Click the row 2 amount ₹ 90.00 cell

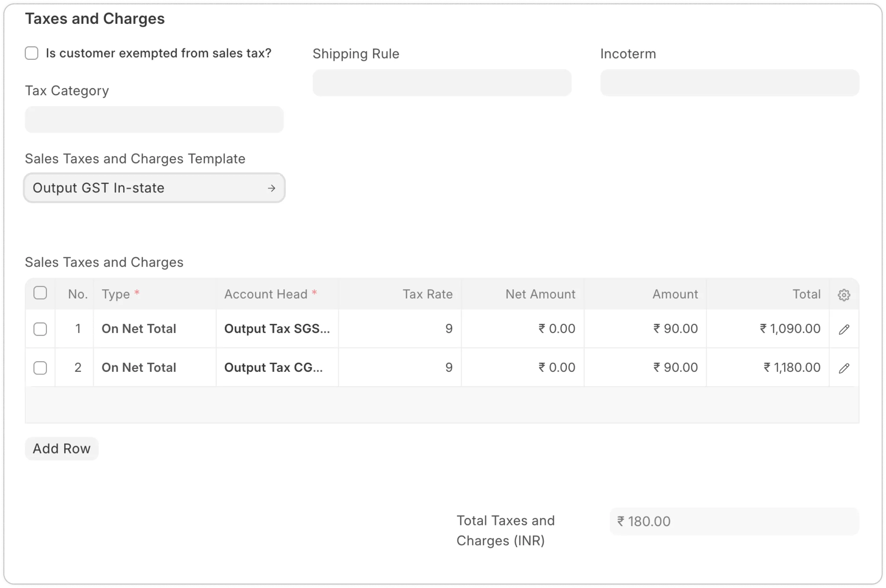[x=645, y=367]
